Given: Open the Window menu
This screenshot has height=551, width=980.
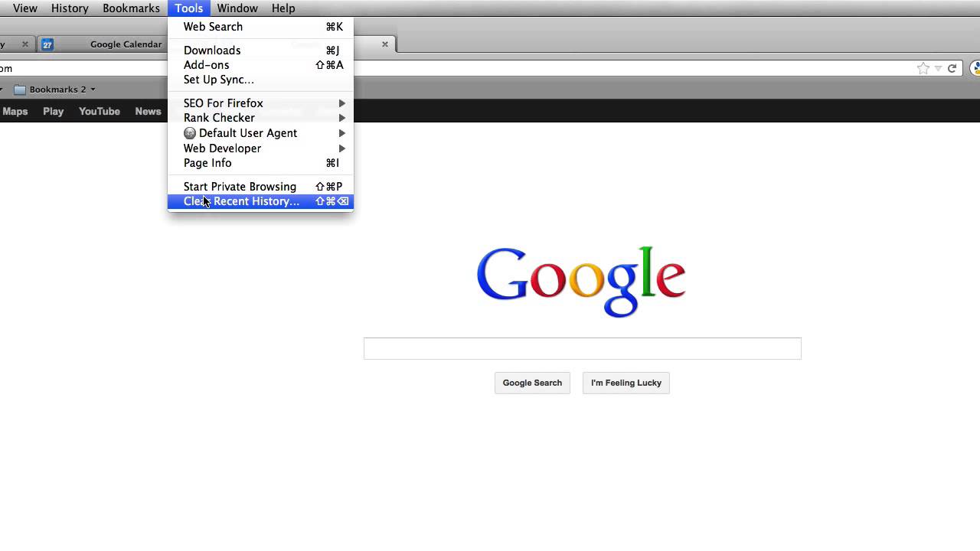Looking at the screenshot, I should coord(237,8).
